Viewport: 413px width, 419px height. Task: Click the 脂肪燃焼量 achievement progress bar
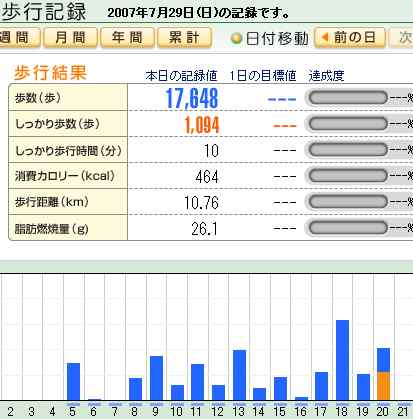(348, 228)
